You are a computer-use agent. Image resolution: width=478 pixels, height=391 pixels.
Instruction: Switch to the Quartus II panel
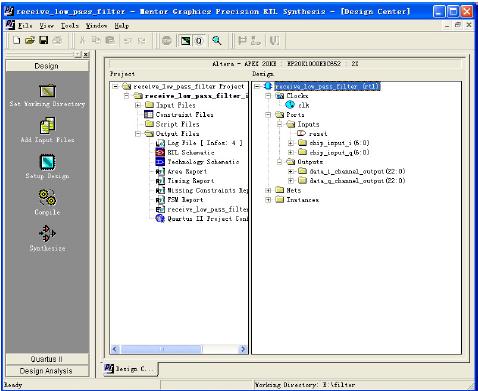47,359
